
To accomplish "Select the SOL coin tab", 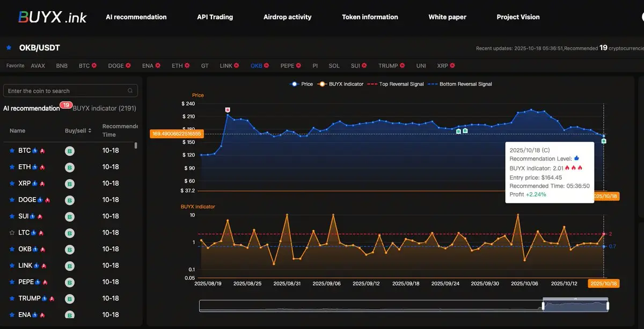I will tap(334, 65).
